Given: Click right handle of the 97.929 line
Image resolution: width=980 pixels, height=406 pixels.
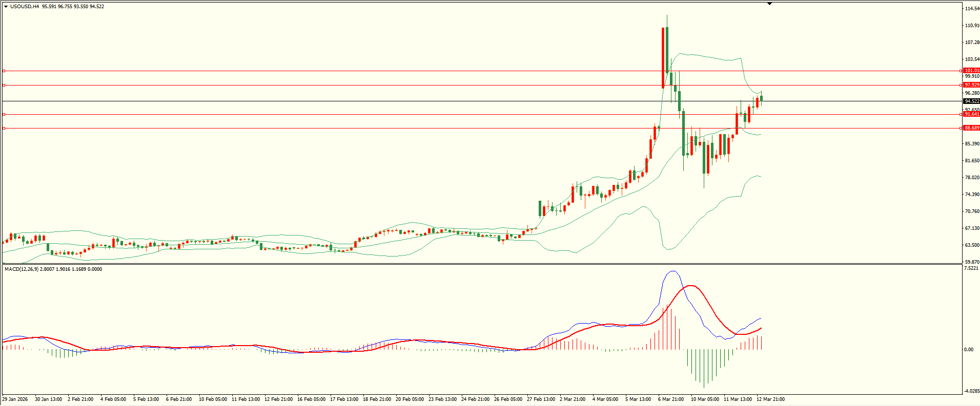Looking at the screenshot, I should [x=960, y=86].
